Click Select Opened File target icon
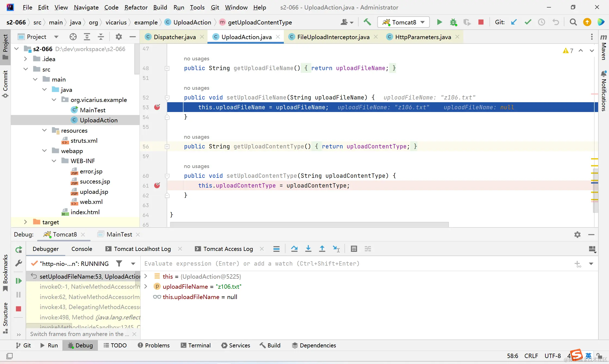Screen dimensions: 609x364 click(x=73, y=37)
